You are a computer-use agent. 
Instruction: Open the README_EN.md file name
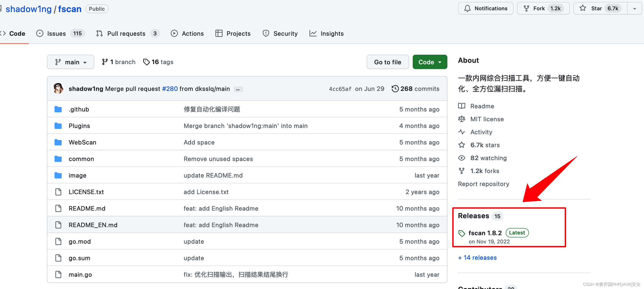point(93,225)
